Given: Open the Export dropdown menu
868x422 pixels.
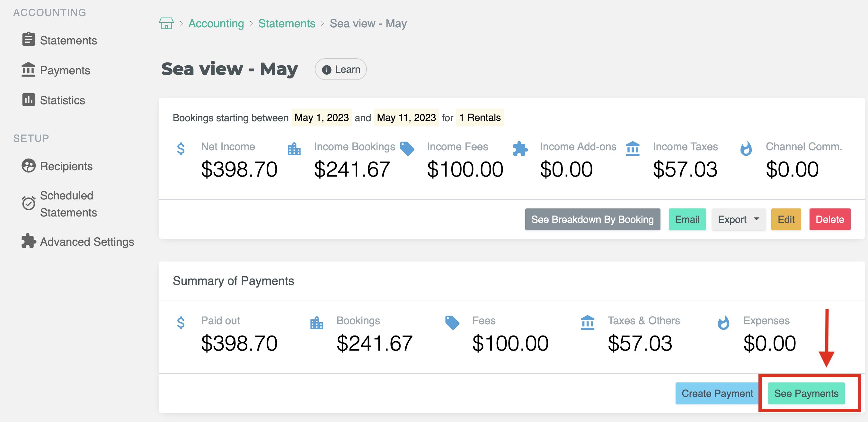Looking at the screenshot, I should coord(738,220).
